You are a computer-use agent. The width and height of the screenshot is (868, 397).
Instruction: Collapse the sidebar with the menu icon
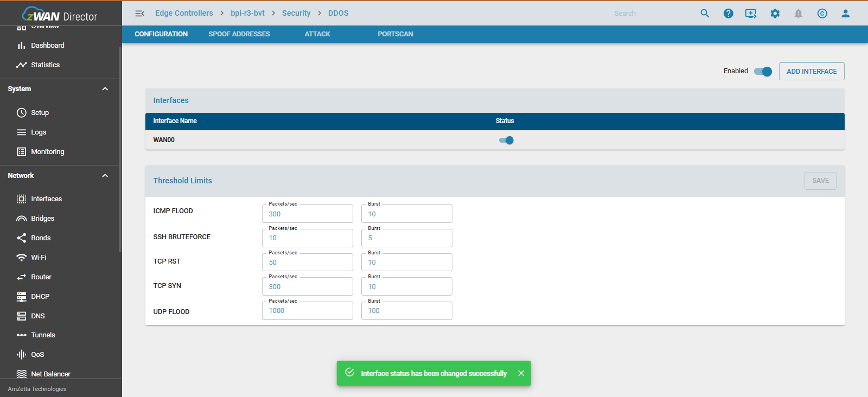139,14
